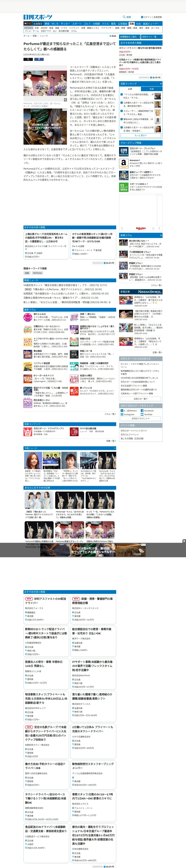Open NHK紅白歌合戦 icon
Image resolution: width=186 pixels, height=868 pixels.
[74, 432]
